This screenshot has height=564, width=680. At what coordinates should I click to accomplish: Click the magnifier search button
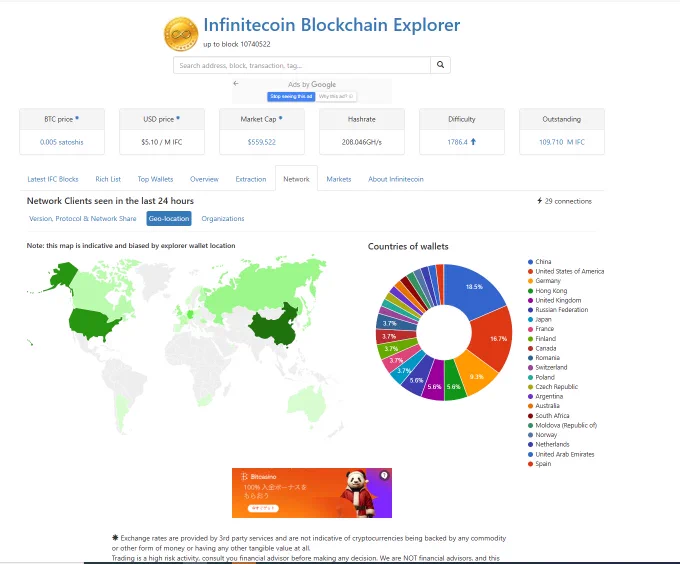[440, 65]
